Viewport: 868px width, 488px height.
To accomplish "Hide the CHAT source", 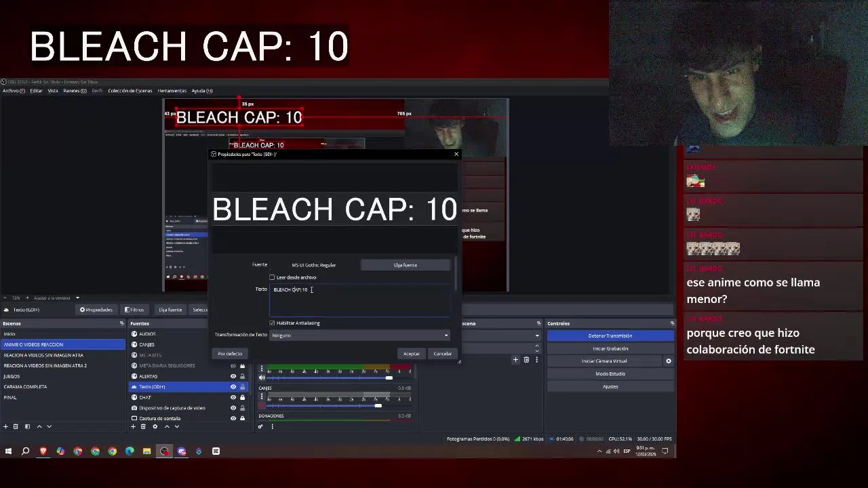I will (x=233, y=397).
